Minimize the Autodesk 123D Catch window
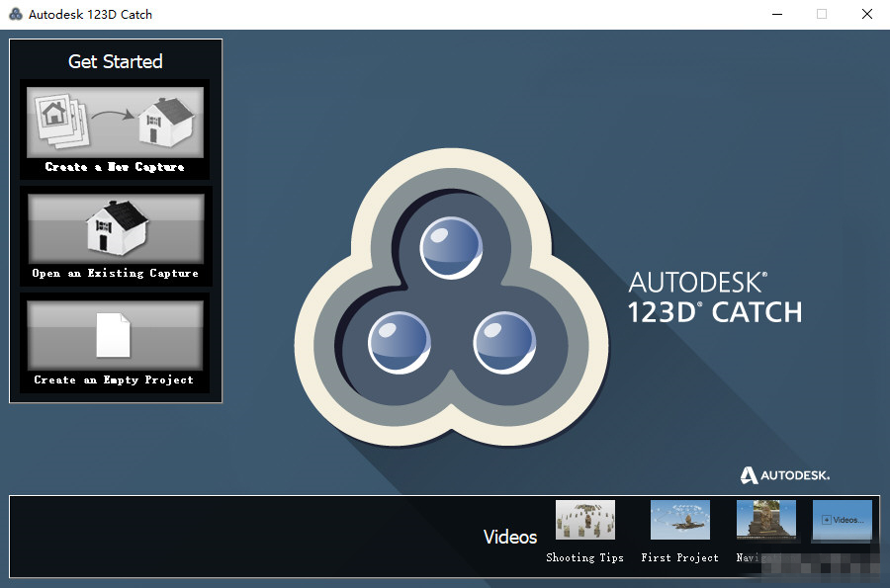 coord(777,14)
